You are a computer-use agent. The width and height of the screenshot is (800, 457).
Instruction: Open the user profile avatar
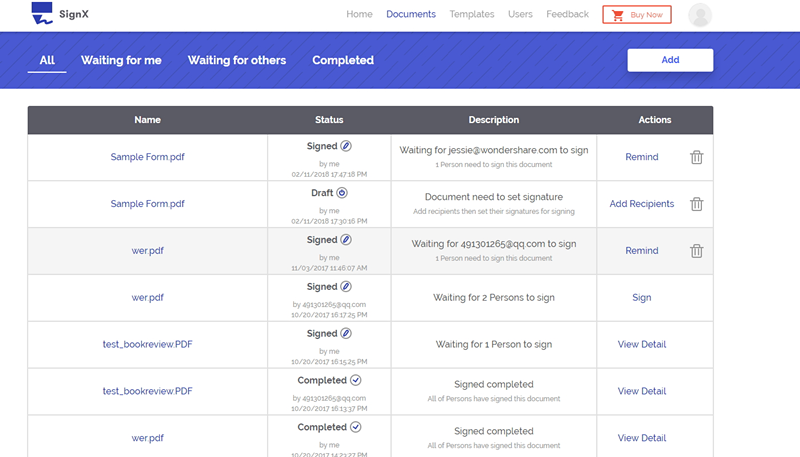[700, 15]
